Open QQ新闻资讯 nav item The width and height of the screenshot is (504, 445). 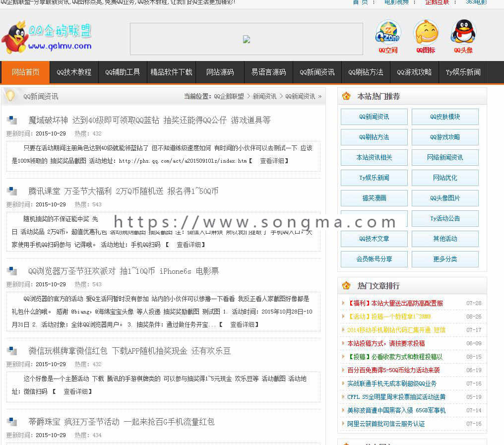317,72
